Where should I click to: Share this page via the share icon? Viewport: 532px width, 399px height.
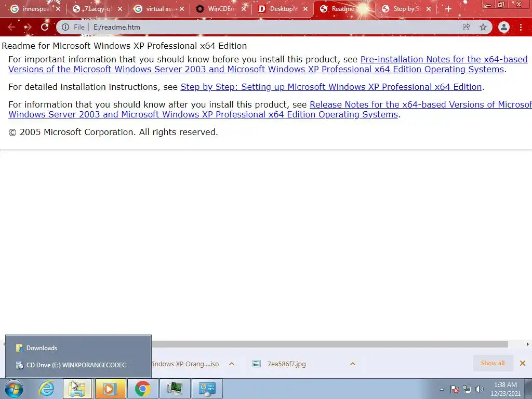(x=466, y=27)
